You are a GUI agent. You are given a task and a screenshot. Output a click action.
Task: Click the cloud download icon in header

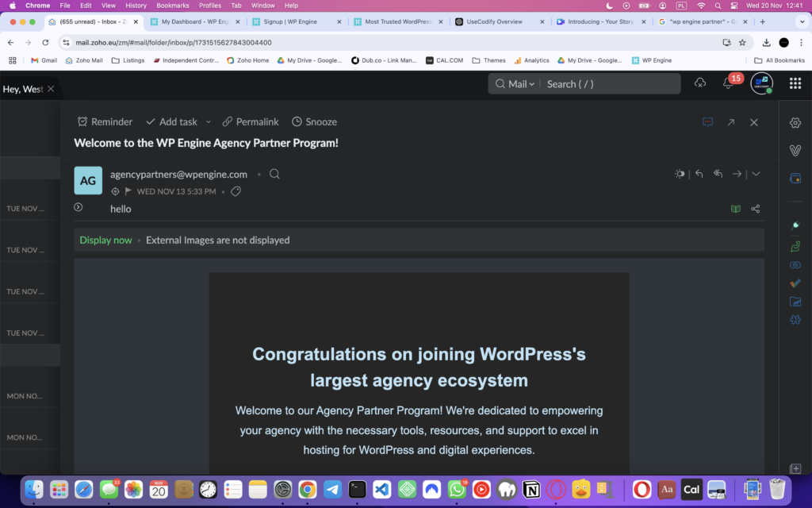[700, 83]
